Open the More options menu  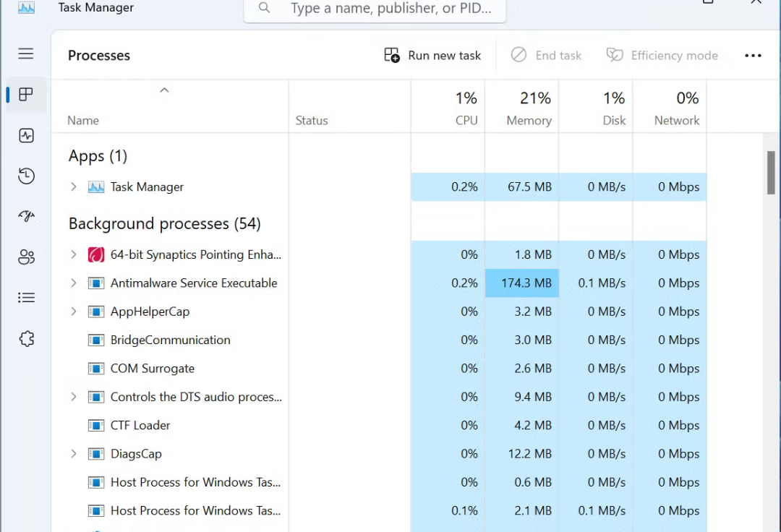tap(754, 55)
